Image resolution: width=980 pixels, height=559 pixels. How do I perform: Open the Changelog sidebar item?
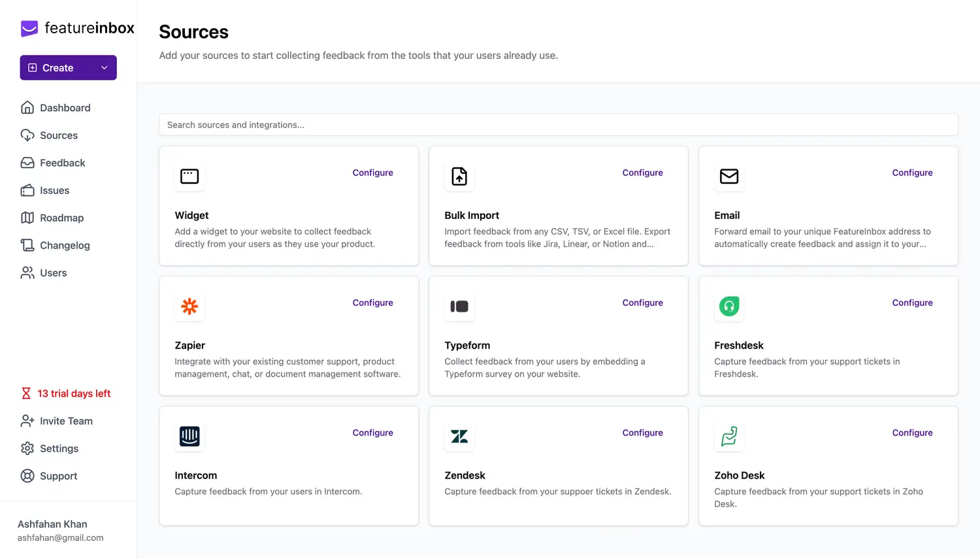[65, 245]
